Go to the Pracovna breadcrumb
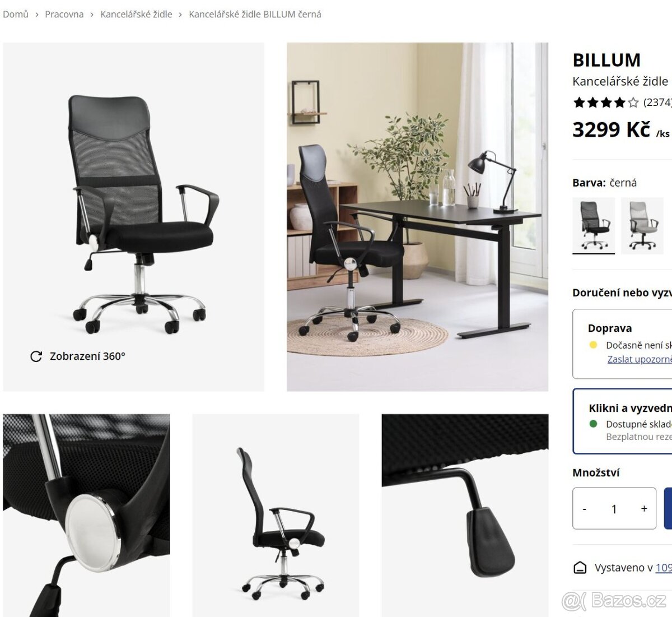The height and width of the screenshot is (617, 672). [x=64, y=14]
